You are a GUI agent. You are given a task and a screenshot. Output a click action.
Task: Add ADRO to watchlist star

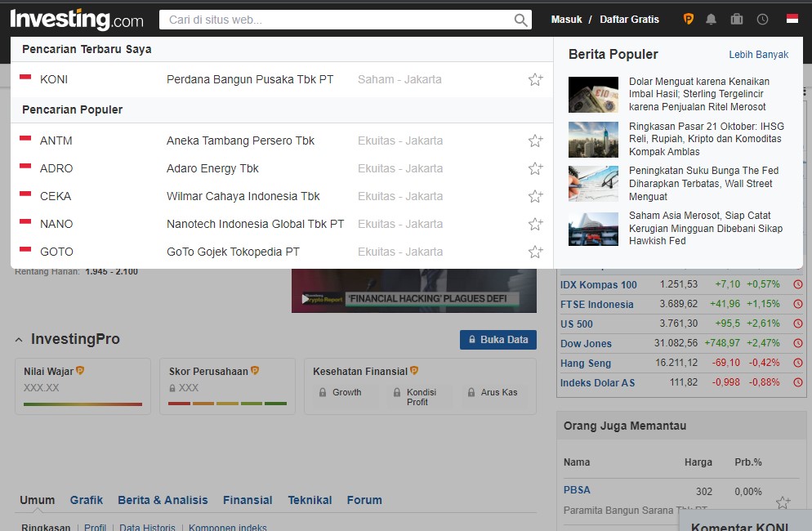(x=535, y=168)
